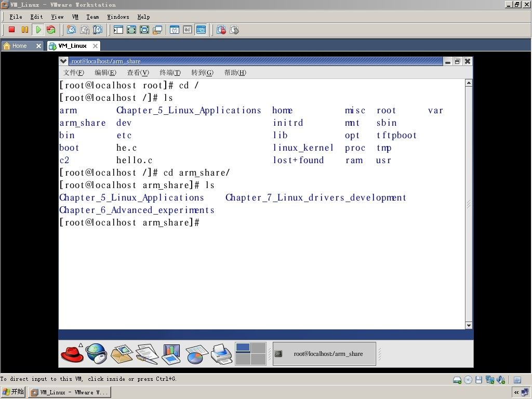
Task: Open the VMware View menu
Action: click(x=57, y=17)
